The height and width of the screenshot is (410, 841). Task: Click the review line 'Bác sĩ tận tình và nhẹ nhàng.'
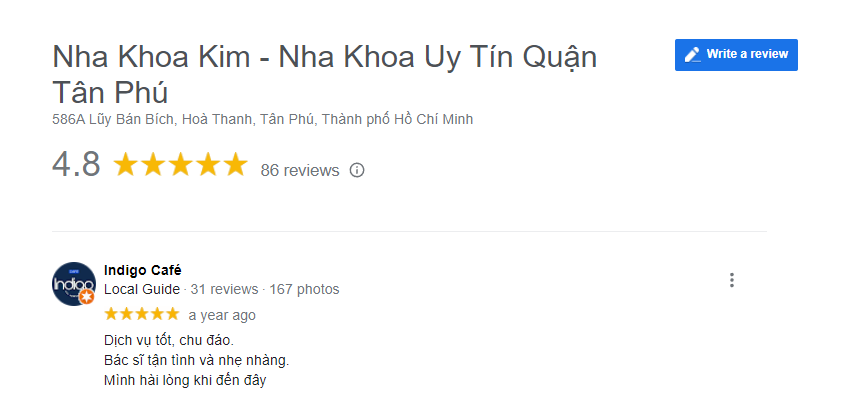[x=196, y=360]
